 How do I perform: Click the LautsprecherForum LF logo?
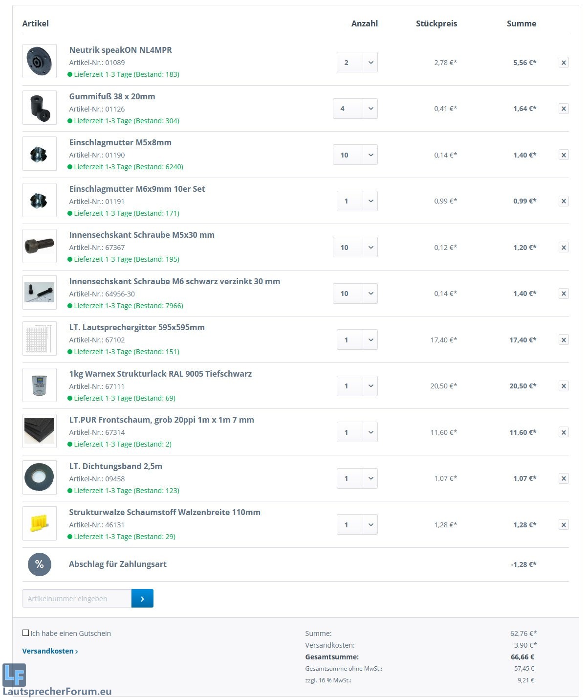[x=14, y=676]
